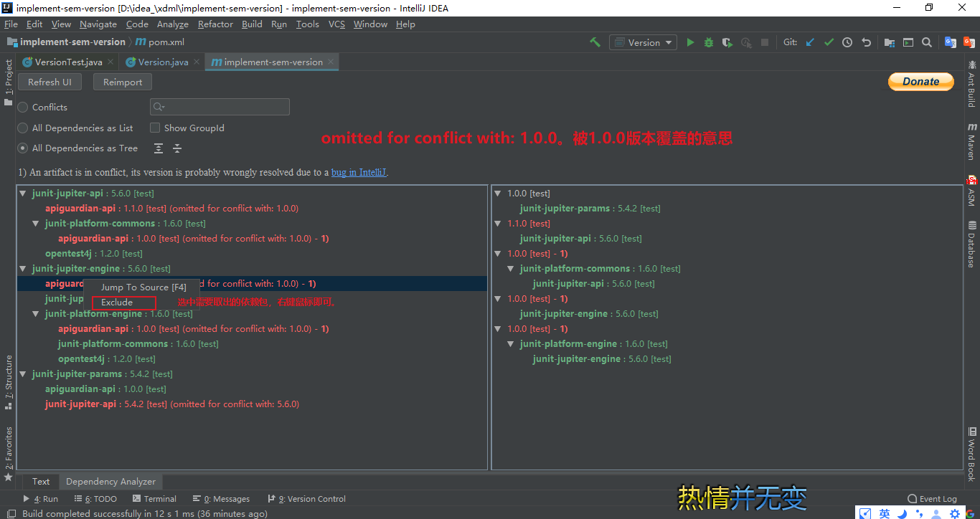Viewport: 980px width, 519px height.
Task: Collapse right-panel junit-platform-commons 1.6.0 node
Action: (511, 269)
